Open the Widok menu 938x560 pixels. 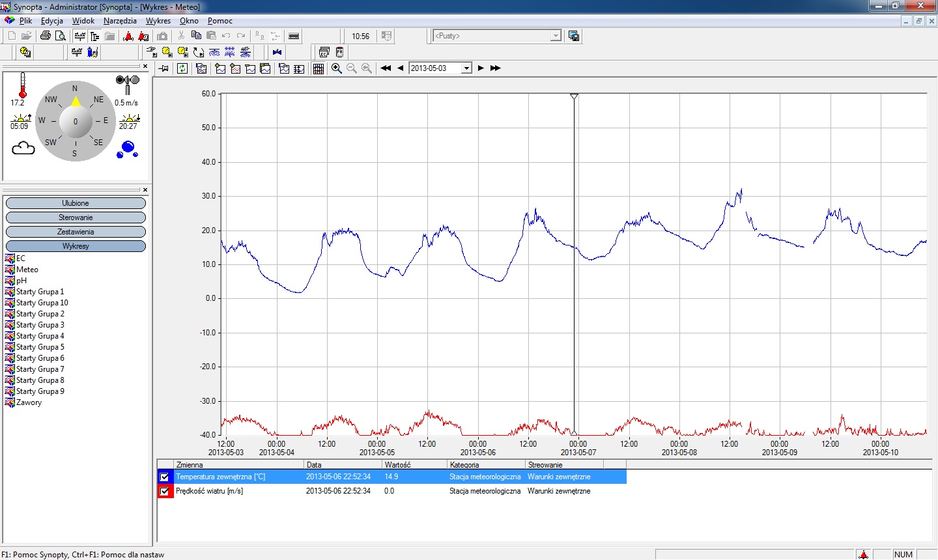tap(83, 21)
